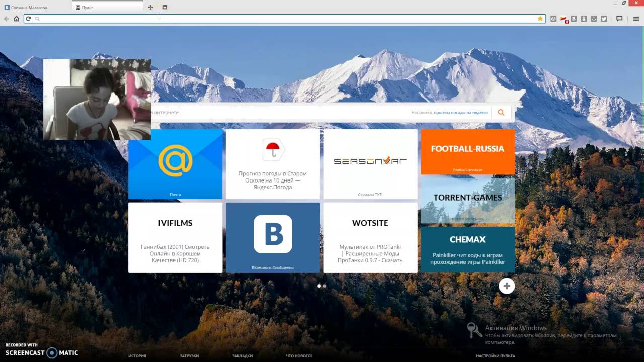Click the red umbrella weather icon
The image size is (644, 362).
pyautogui.click(x=273, y=150)
